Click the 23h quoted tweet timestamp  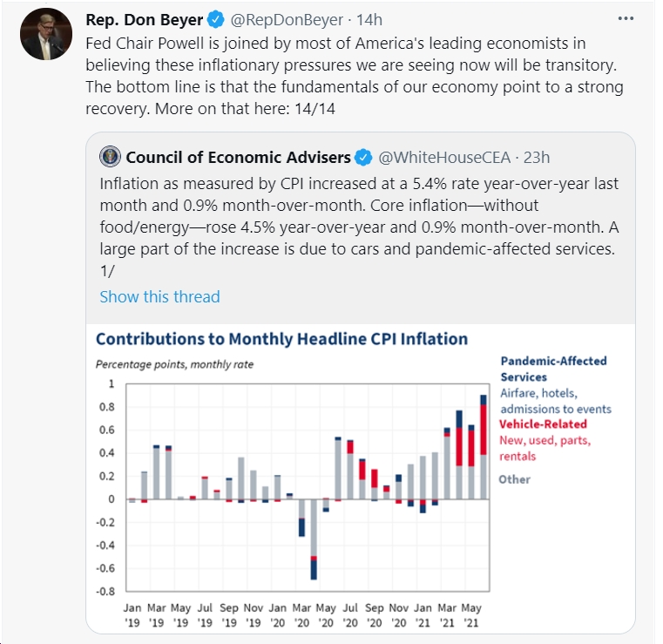[537, 158]
